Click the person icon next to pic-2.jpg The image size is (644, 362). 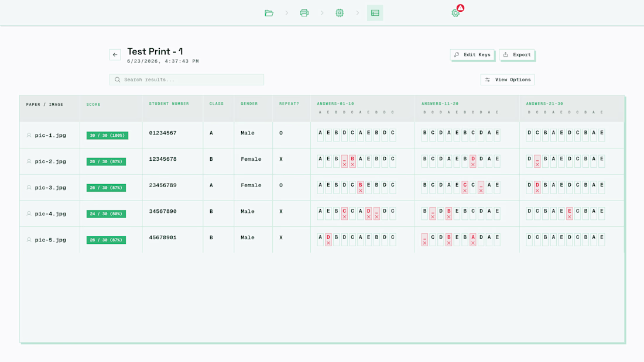(x=29, y=161)
